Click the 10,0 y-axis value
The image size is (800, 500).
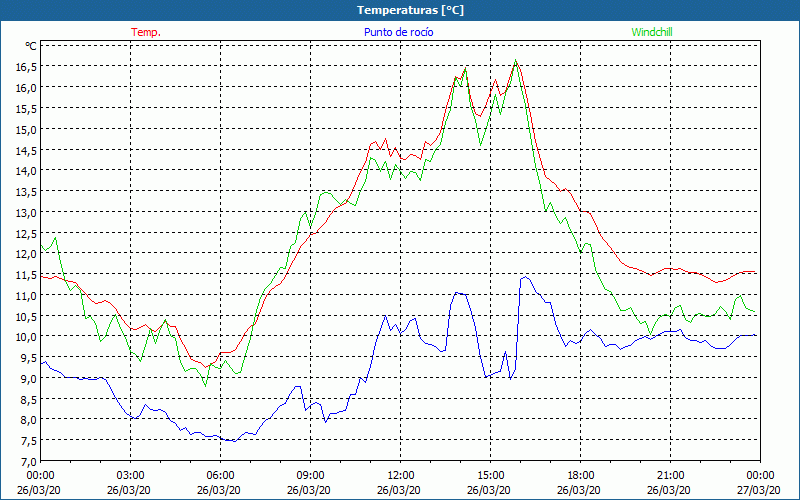pyautogui.click(x=26, y=337)
